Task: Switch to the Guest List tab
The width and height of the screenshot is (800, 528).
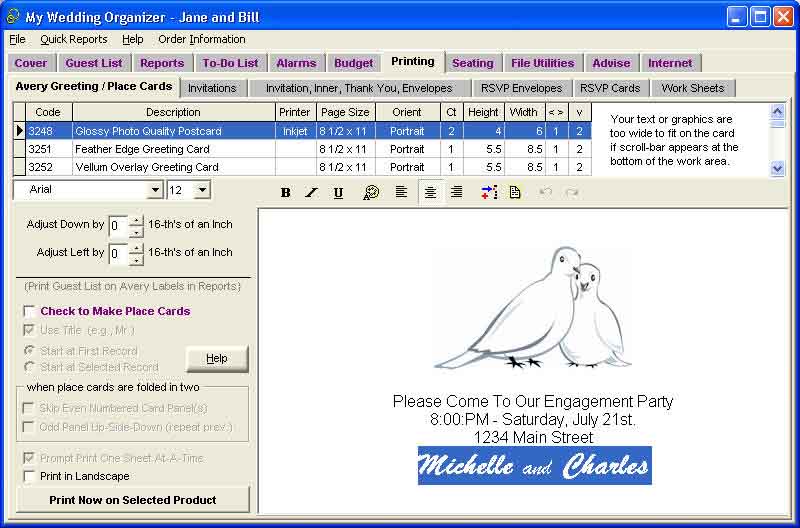Action: coord(94,63)
